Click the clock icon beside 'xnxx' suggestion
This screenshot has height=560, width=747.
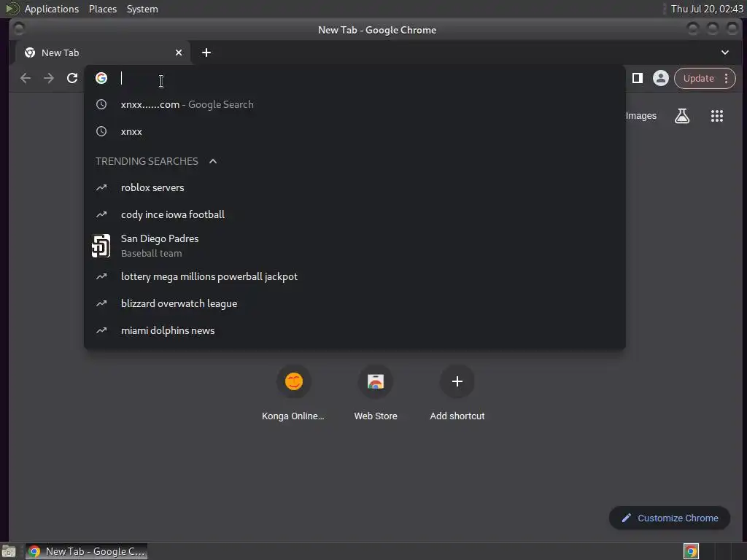pos(101,131)
